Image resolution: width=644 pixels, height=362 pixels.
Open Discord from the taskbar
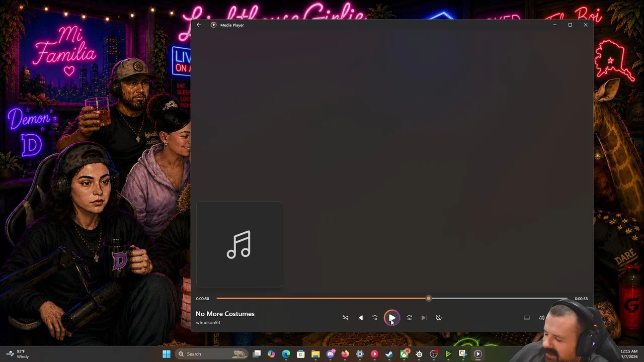tap(331, 354)
